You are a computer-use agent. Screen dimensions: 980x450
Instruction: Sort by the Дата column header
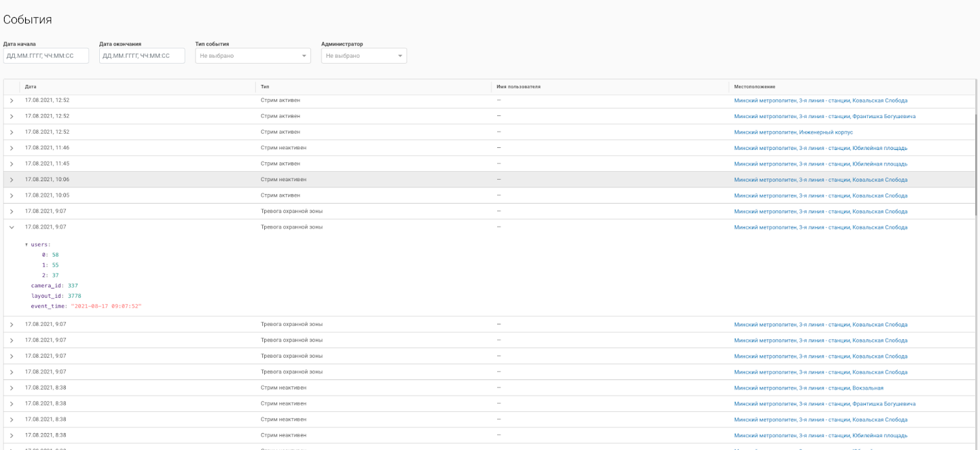(x=31, y=87)
